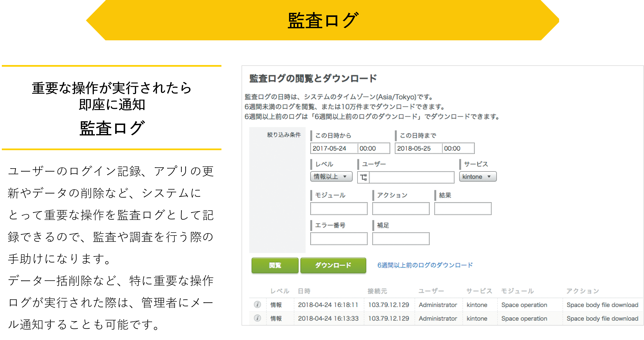The height and width of the screenshot is (340, 644).
Task: Click the 結果 filter input box
Action: pyautogui.click(x=463, y=209)
